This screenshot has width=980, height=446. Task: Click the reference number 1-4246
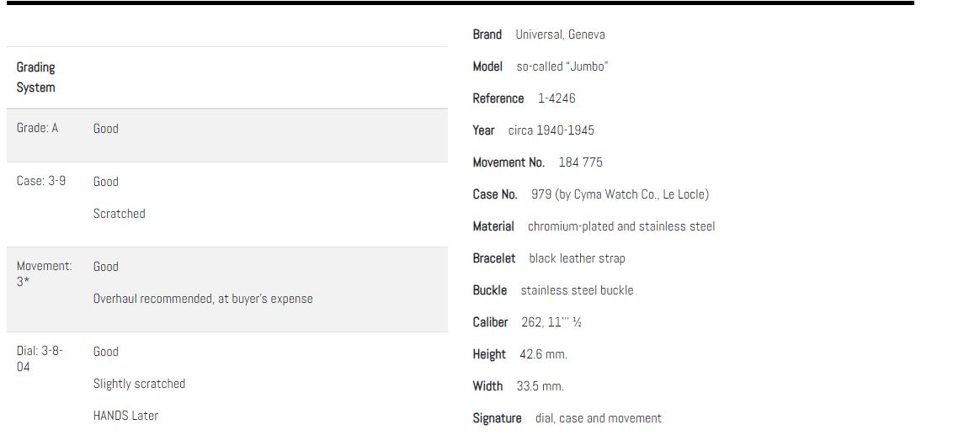(x=557, y=98)
